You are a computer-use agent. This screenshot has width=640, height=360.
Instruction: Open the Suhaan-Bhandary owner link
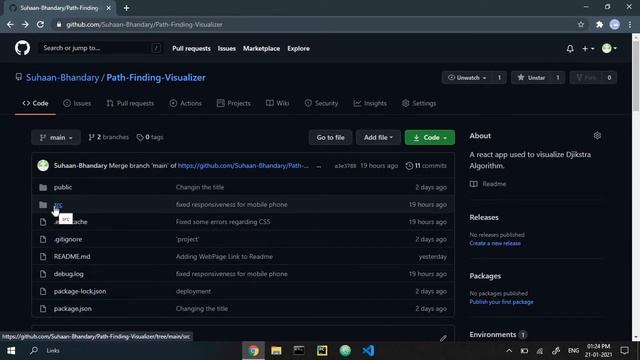[62, 78]
